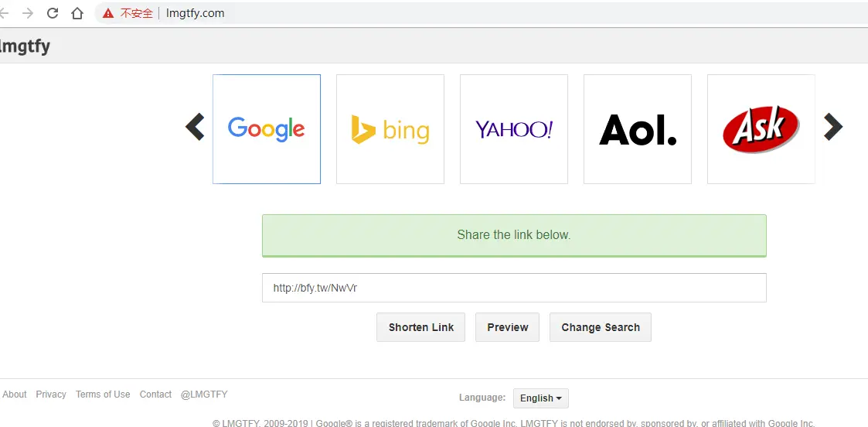Open the Terms of Use link
This screenshot has height=427, width=868.
click(x=103, y=395)
